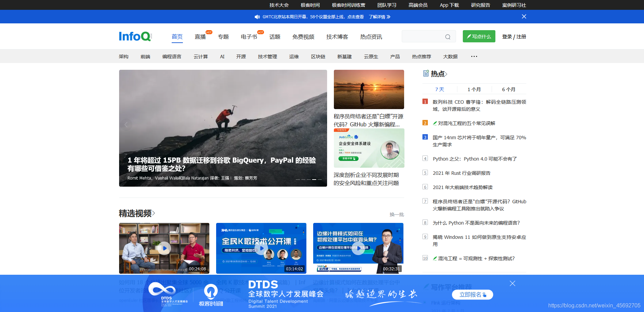The width and height of the screenshot is (644, 312).
Task: Select the 6 个月 hot tab
Action: coord(509,89)
